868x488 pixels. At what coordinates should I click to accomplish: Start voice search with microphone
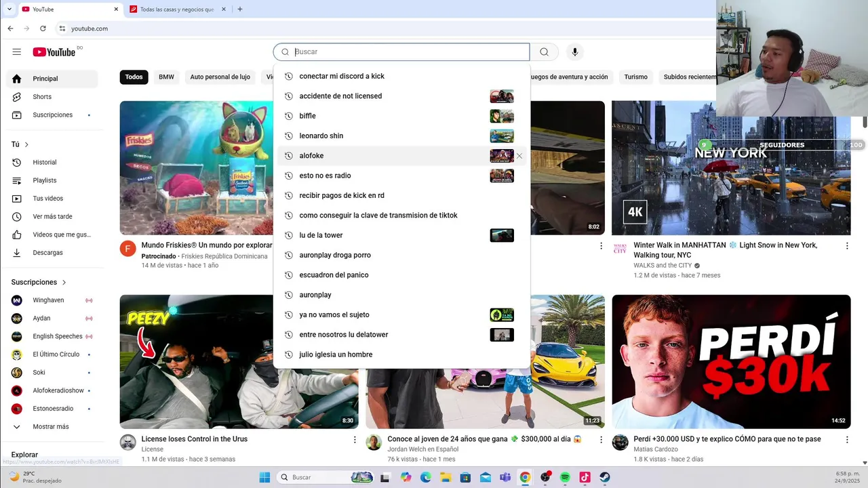coord(574,52)
